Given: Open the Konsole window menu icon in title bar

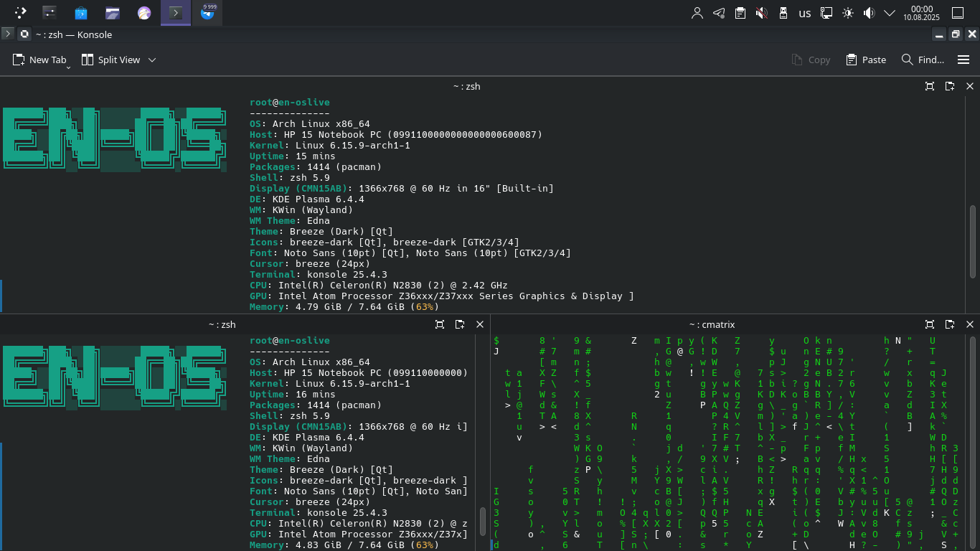Looking at the screenshot, I should click(8, 34).
